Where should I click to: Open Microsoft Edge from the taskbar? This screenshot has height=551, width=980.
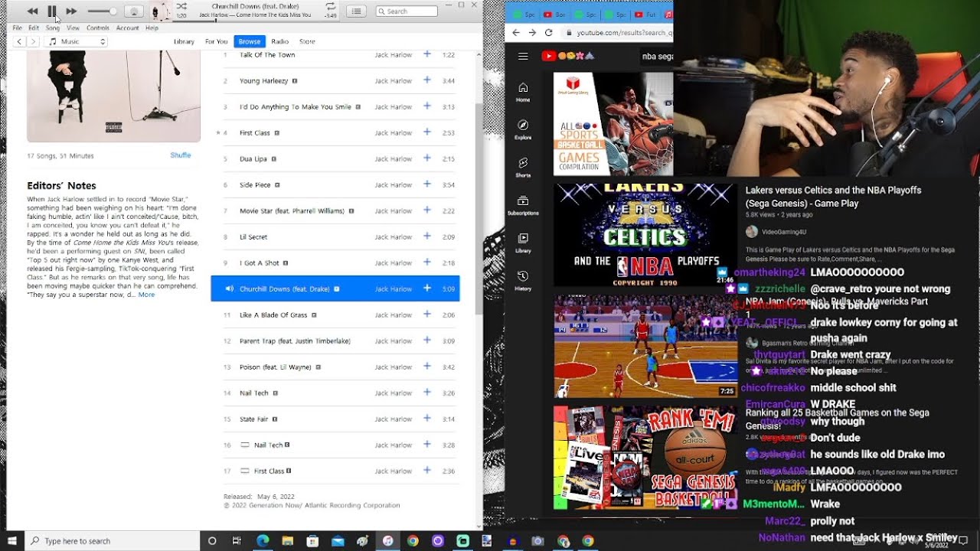[x=263, y=541]
